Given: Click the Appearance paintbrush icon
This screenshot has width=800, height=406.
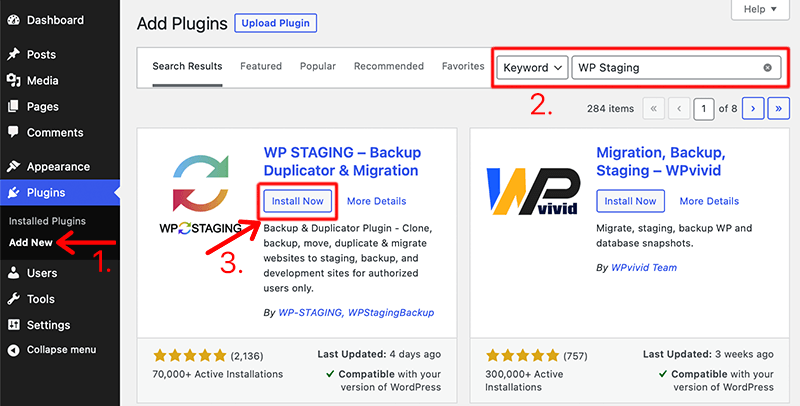Looking at the screenshot, I should pyautogui.click(x=14, y=166).
